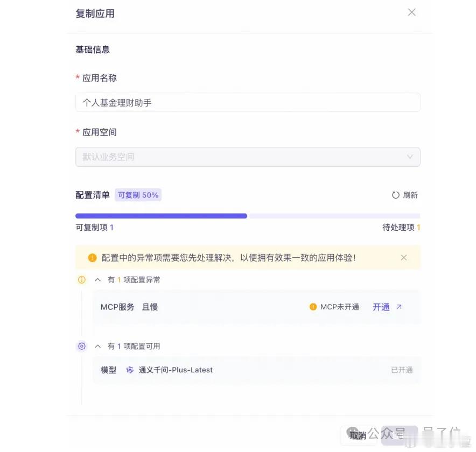
Task: Dismiss the yellow warning banner
Action: (x=404, y=258)
